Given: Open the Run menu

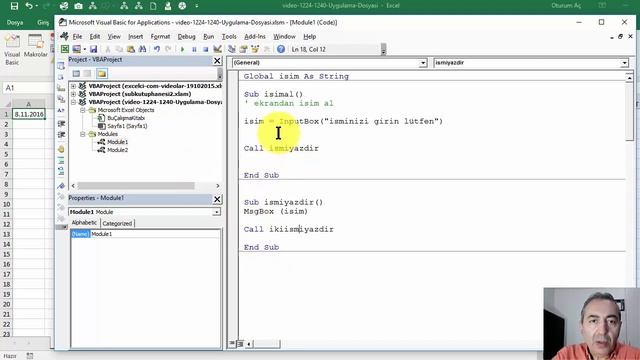Looking at the screenshot, I should [209, 37].
